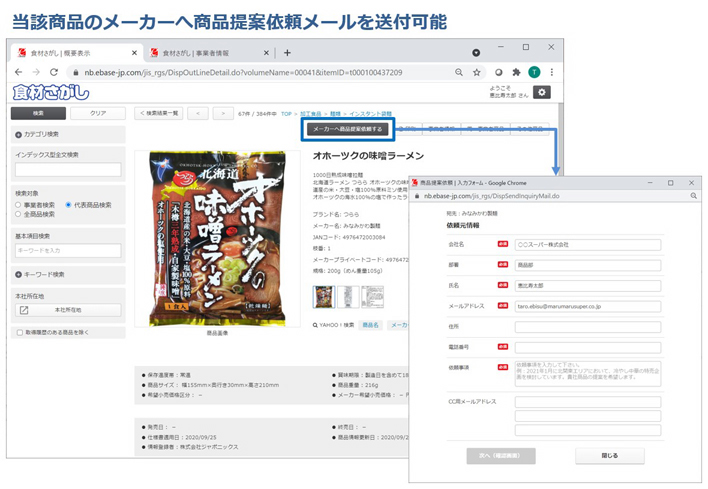Click the 閉じる button in the popup
This screenshot has height=489, width=708.
(610, 456)
